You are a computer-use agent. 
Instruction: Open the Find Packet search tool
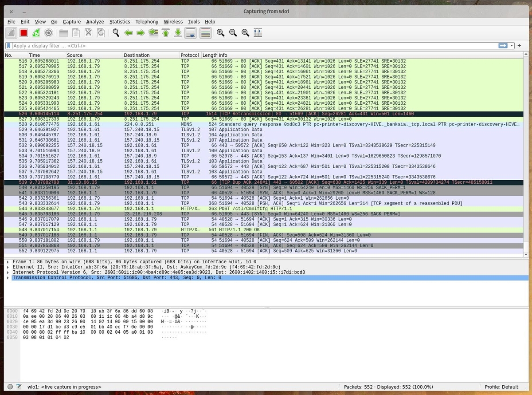click(116, 32)
